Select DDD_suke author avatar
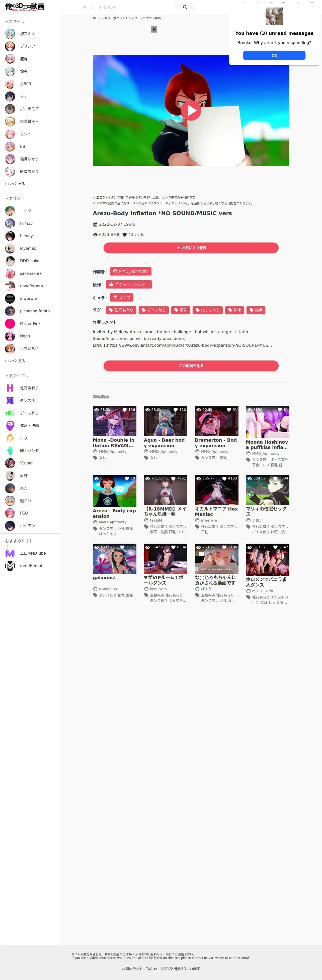The image size is (322, 980). pos(10,261)
